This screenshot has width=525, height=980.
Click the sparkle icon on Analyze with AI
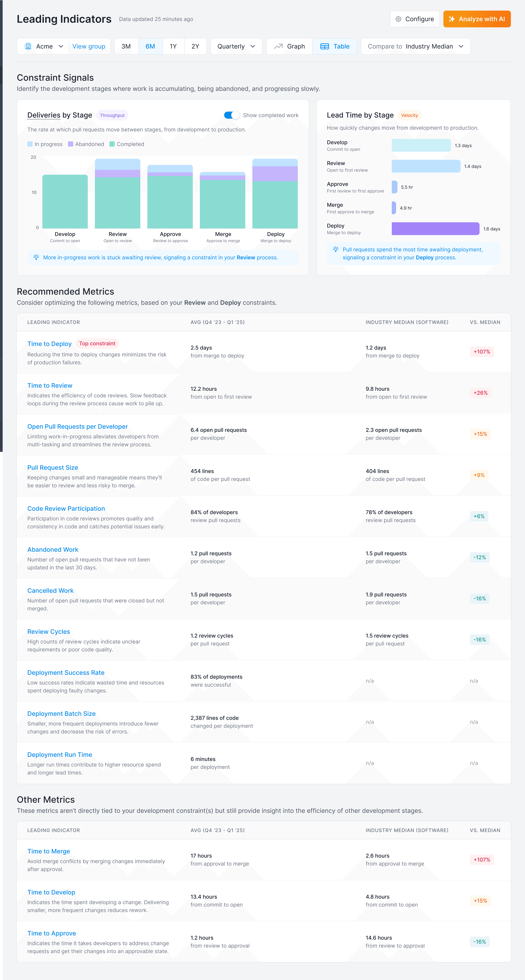(452, 19)
